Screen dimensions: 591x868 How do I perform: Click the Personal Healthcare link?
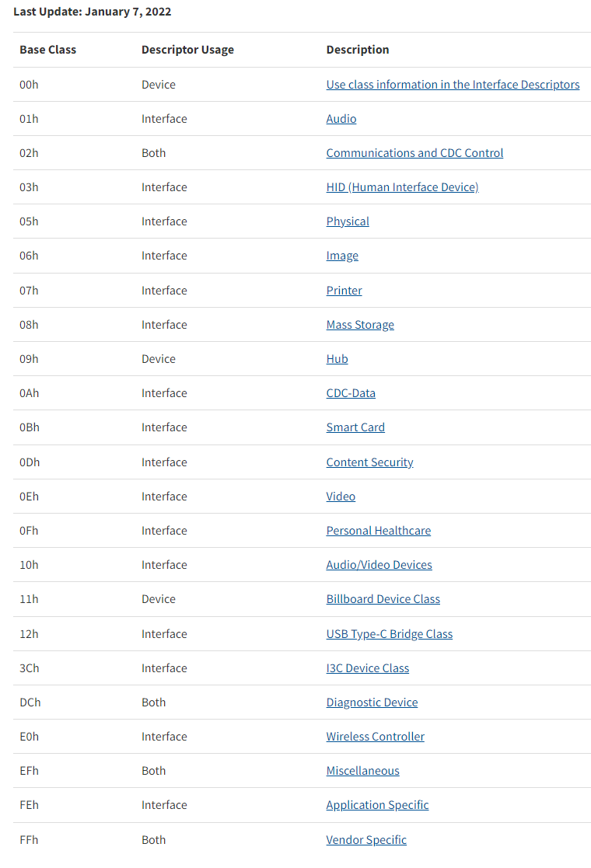click(378, 531)
